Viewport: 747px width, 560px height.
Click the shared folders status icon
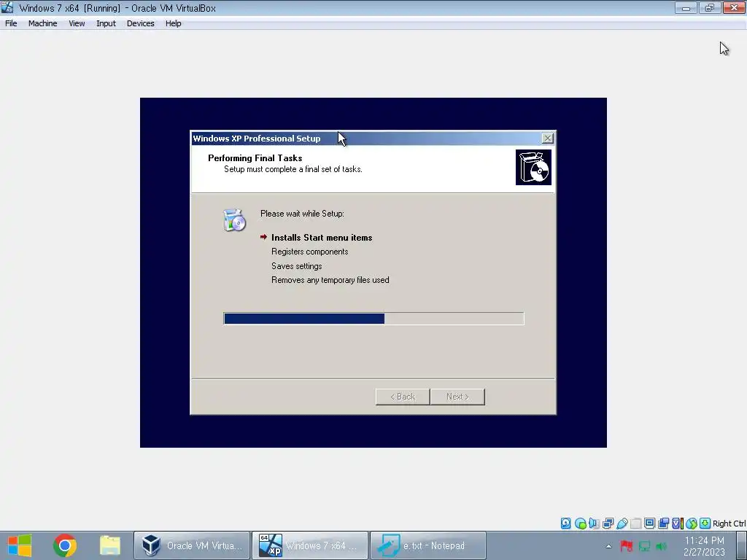click(x=635, y=524)
